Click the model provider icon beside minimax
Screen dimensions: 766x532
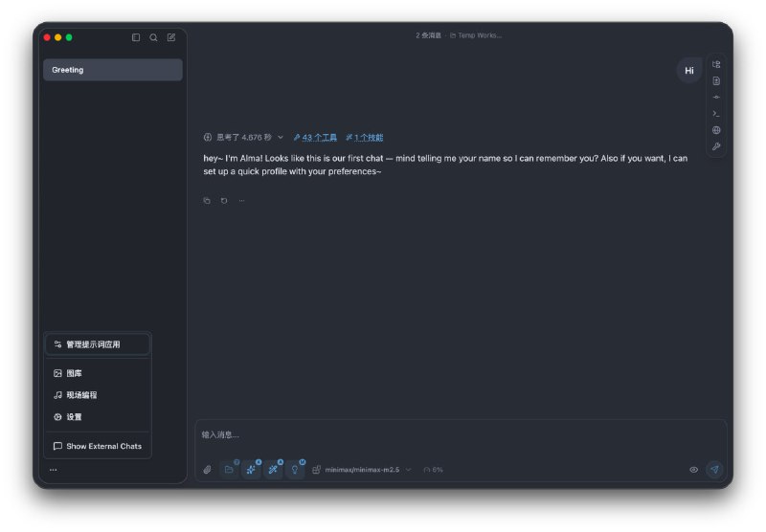[x=316, y=470]
